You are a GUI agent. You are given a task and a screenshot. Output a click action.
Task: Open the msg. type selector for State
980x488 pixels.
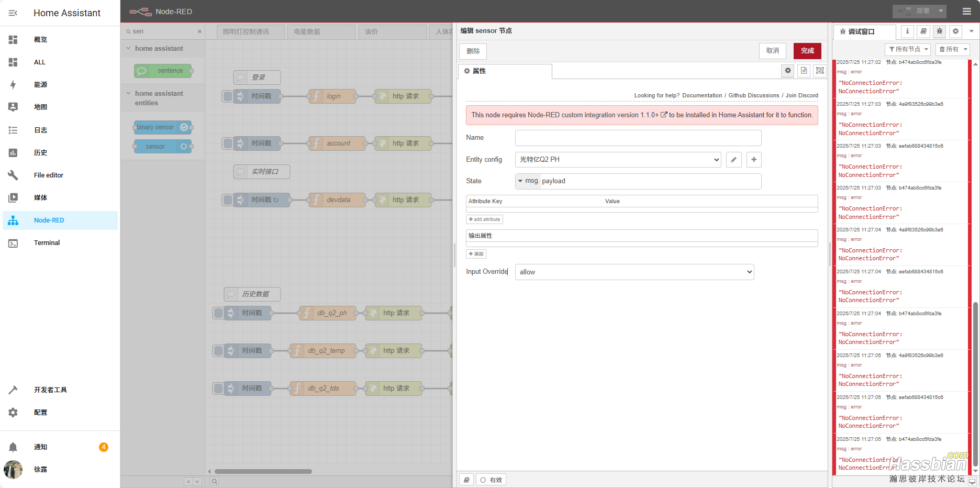(528, 181)
